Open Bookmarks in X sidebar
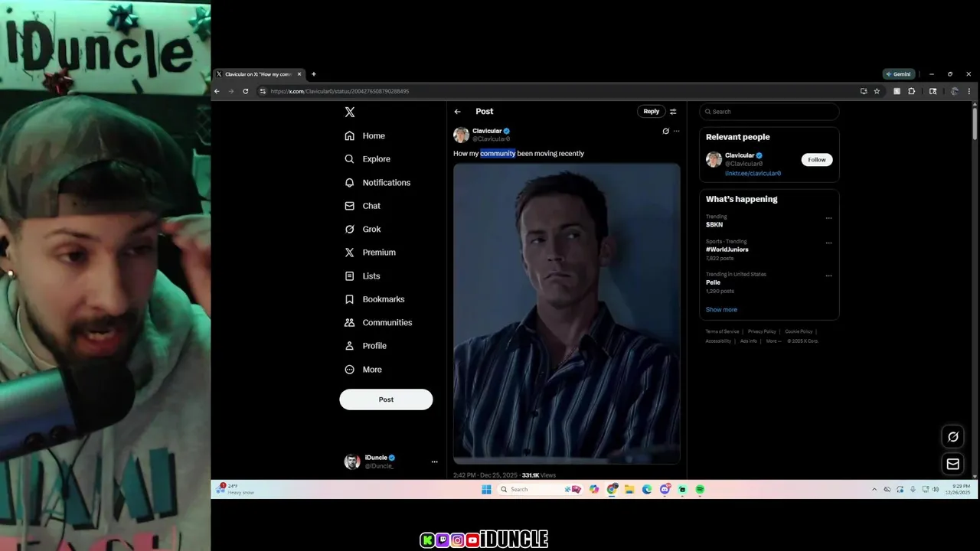 coord(374,299)
